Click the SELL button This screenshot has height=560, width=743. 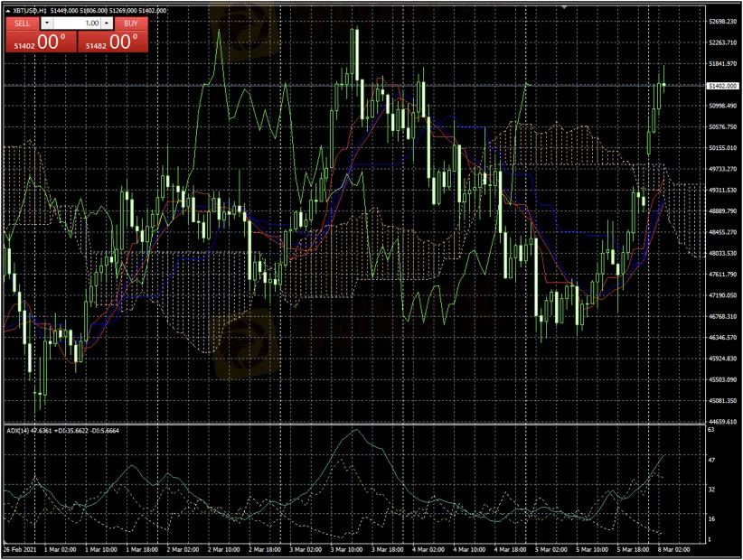[x=22, y=23]
